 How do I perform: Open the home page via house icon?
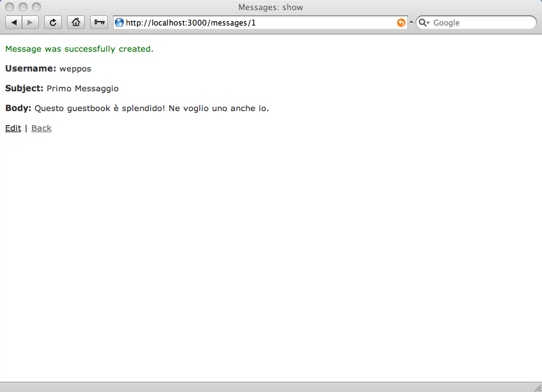pos(76,22)
